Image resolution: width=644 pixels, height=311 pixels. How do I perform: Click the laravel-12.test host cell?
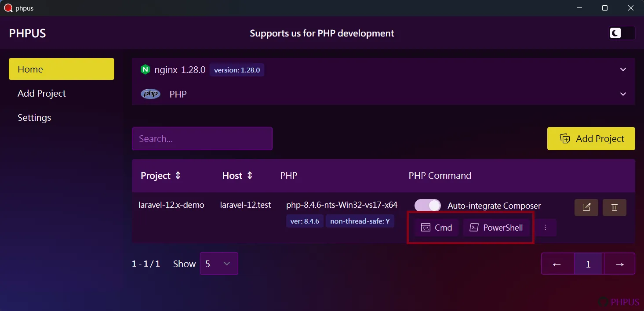pos(246,205)
